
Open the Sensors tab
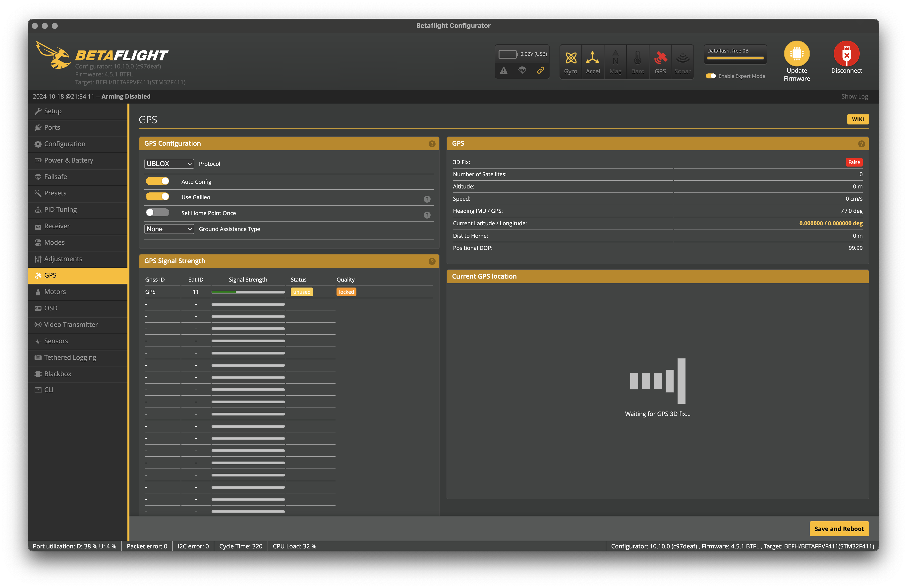(x=78, y=341)
